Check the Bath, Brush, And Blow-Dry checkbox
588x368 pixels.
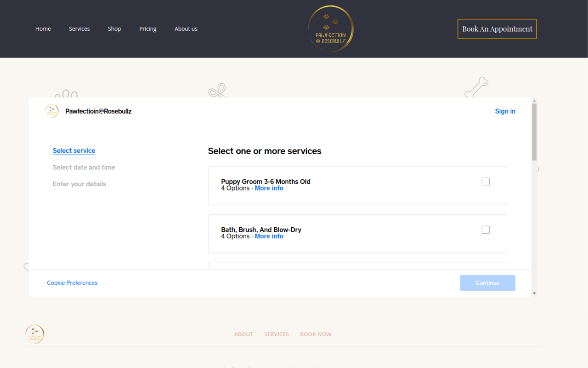(486, 230)
